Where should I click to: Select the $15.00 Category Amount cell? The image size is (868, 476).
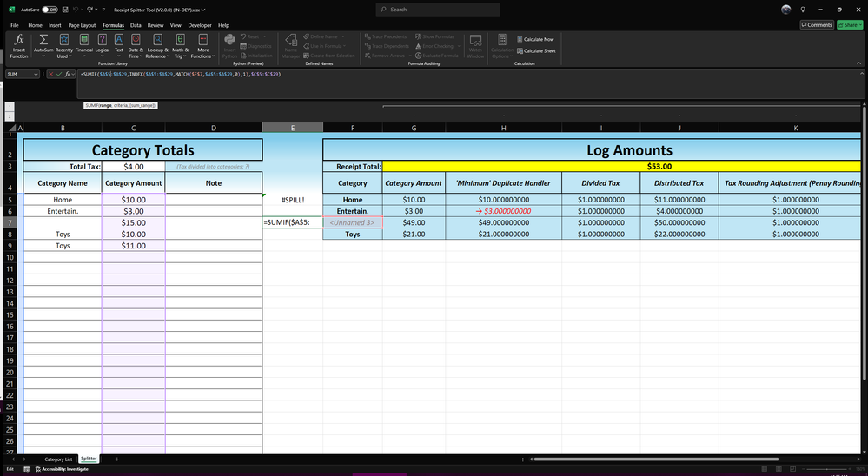pos(134,222)
